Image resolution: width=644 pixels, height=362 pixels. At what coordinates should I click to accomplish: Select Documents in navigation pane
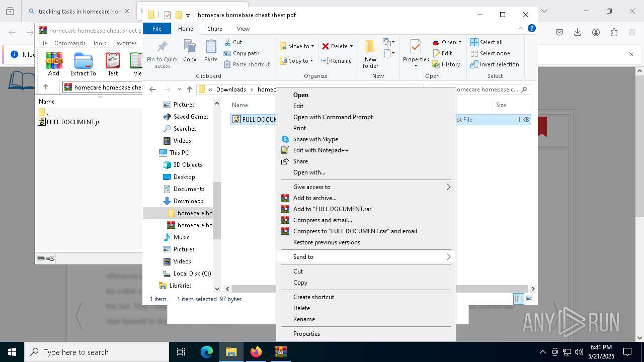tap(189, 189)
